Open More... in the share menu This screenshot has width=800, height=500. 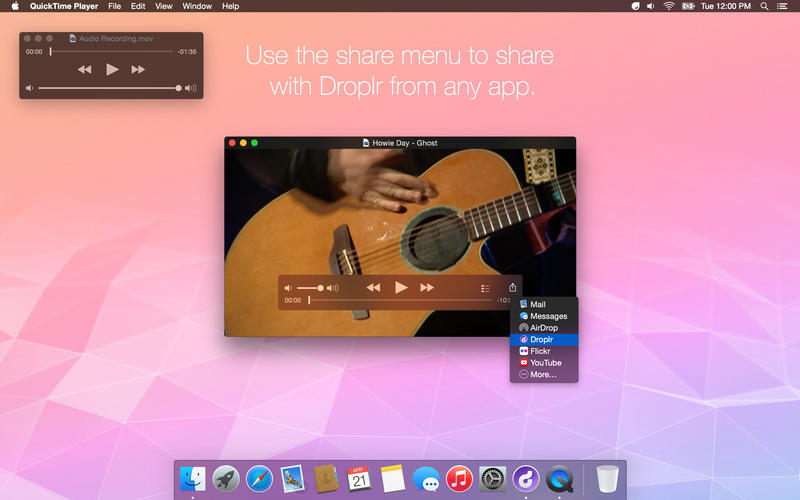tap(543, 375)
